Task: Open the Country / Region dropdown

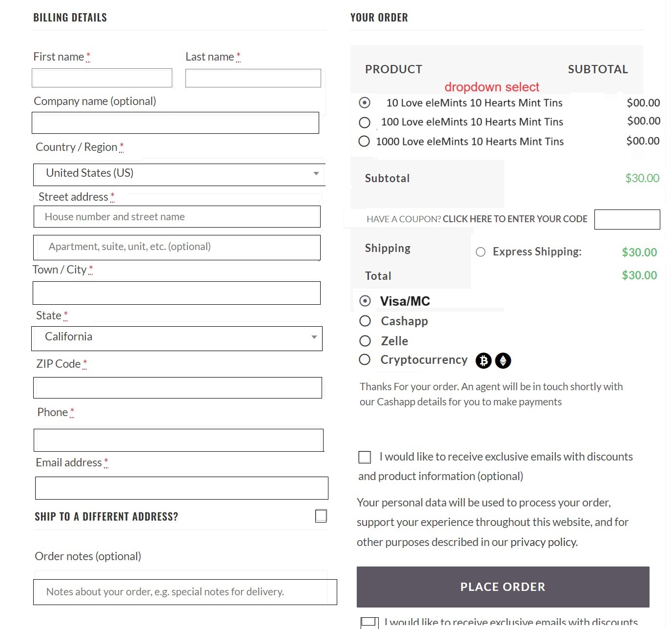Action: coord(179,174)
